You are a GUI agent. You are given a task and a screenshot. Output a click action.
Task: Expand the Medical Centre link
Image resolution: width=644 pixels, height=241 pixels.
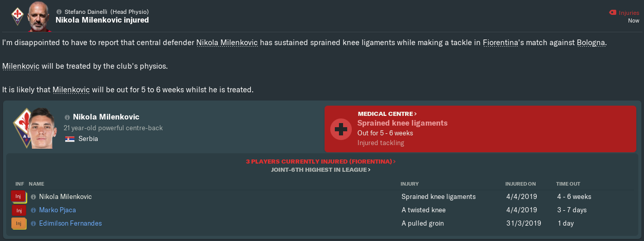pos(387,114)
